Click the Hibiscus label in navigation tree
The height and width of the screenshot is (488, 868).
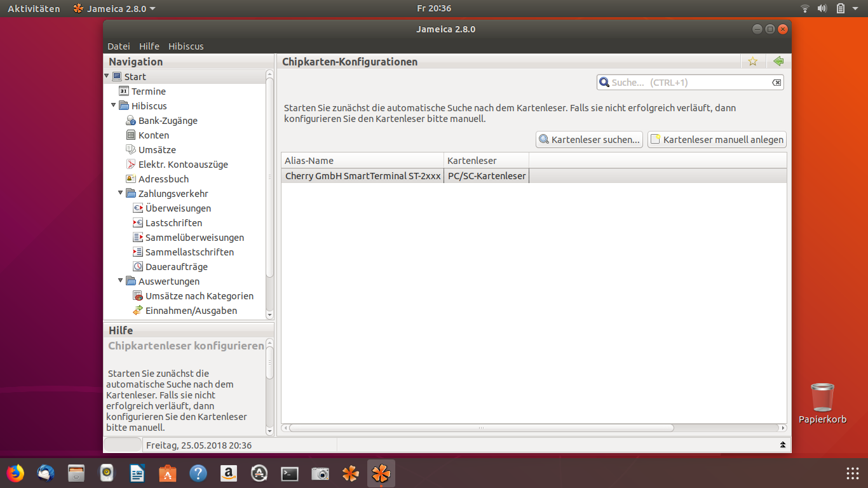149,105
